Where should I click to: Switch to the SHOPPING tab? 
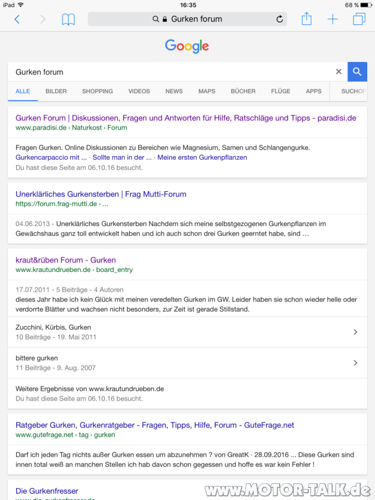[98, 91]
